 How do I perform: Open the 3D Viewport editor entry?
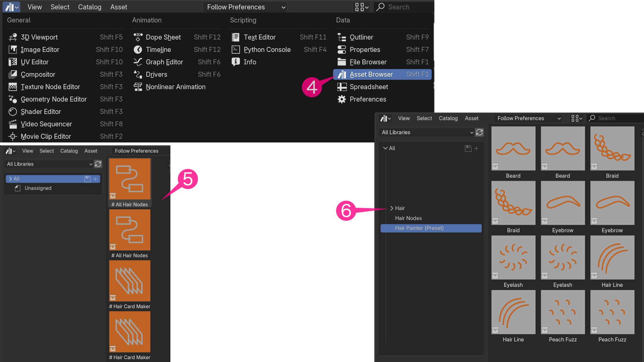coord(65,37)
